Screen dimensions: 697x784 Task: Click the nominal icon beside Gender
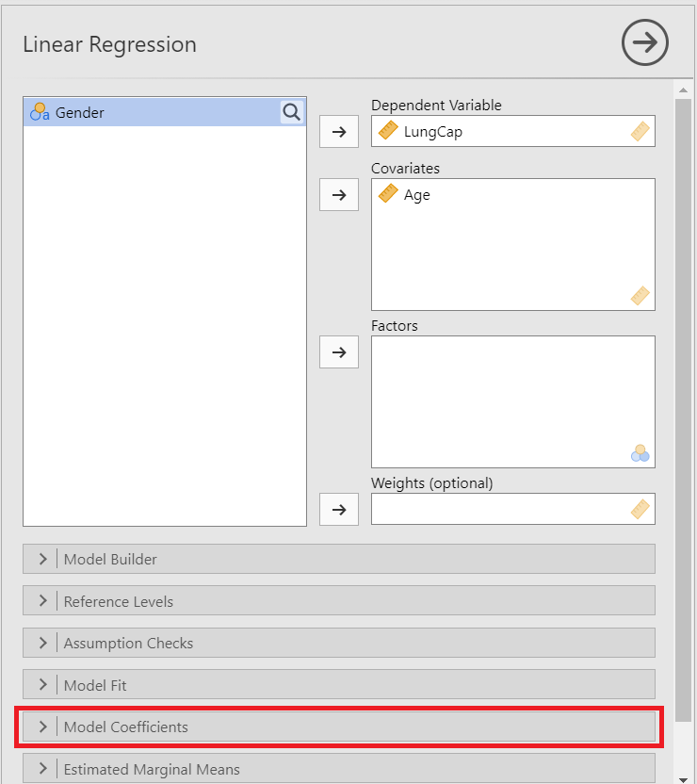point(40,112)
